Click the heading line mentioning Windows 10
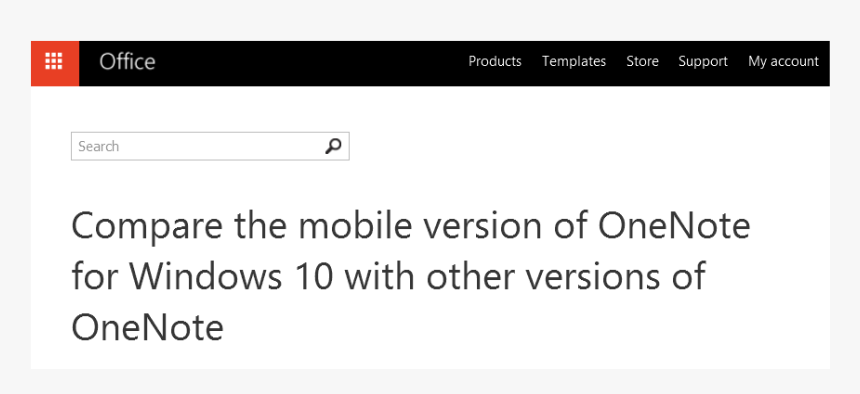 point(388,277)
